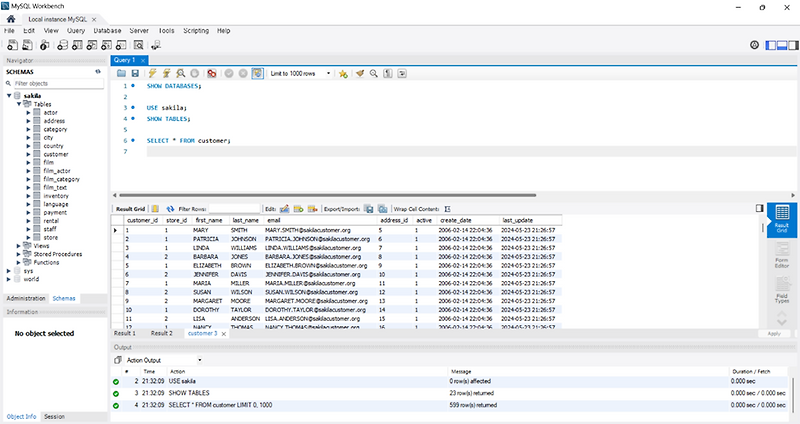Viewport: 800px width, 424px height.
Task: Toggle bottom output panel visibility
Action: point(782,45)
